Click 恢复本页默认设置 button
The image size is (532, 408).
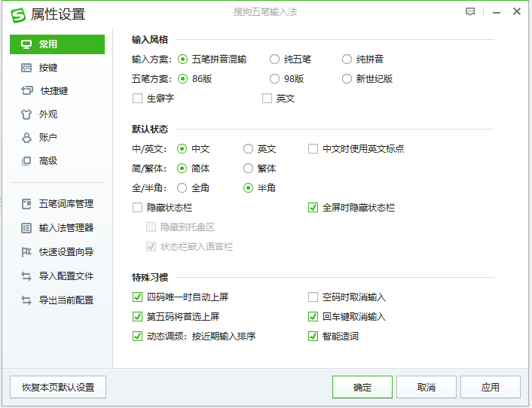[x=58, y=387]
